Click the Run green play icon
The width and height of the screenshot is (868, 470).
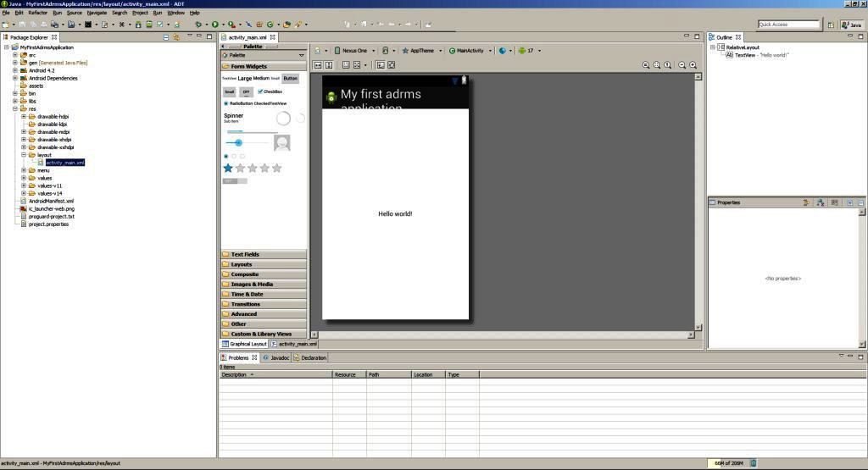click(x=215, y=25)
